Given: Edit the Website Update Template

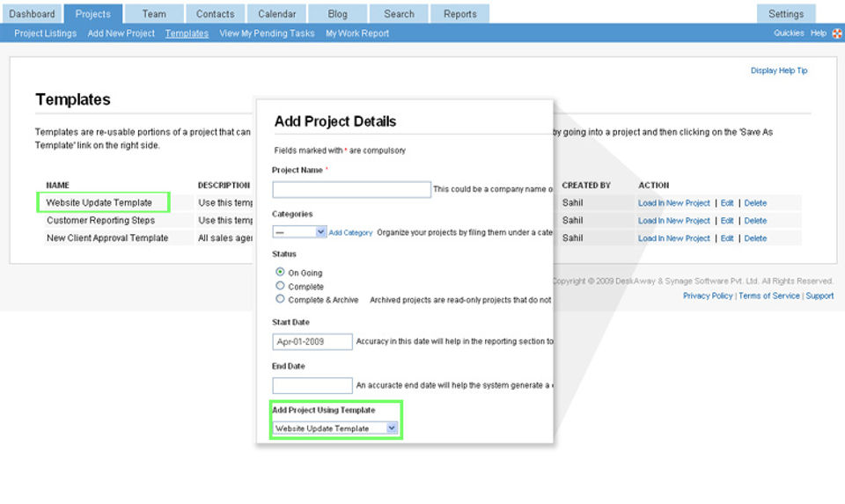Looking at the screenshot, I should click(727, 203).
